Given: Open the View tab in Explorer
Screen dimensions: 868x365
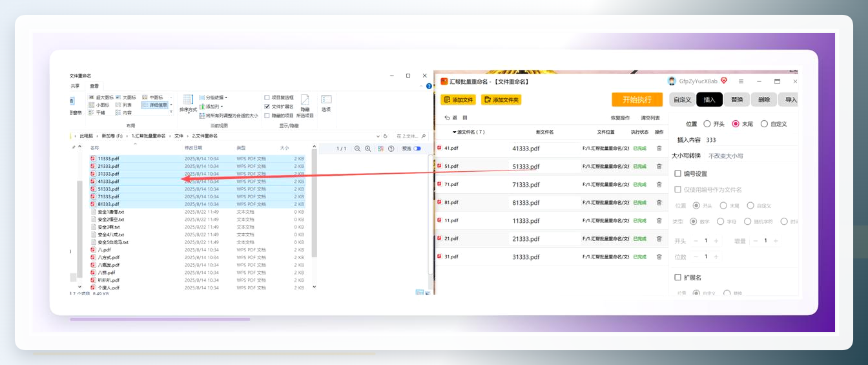Looking at the screenshot, I should click(x=95, y=86).
